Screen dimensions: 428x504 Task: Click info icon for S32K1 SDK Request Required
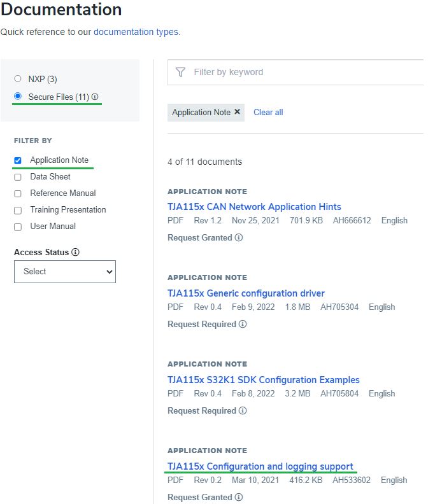coord(243,410)
